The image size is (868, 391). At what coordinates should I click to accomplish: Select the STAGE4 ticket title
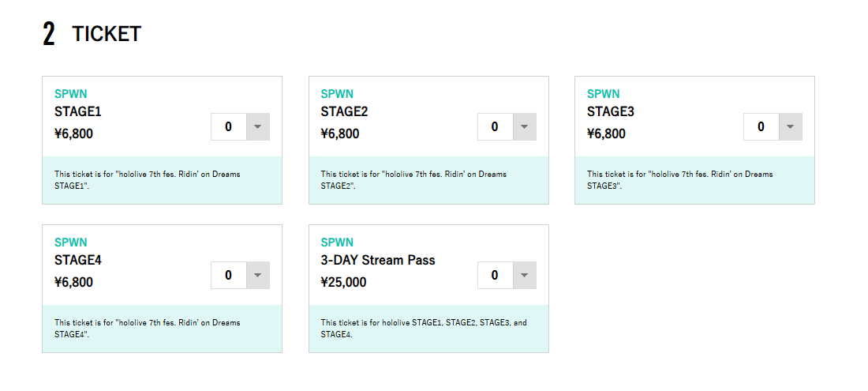click(x=78, y=261)
